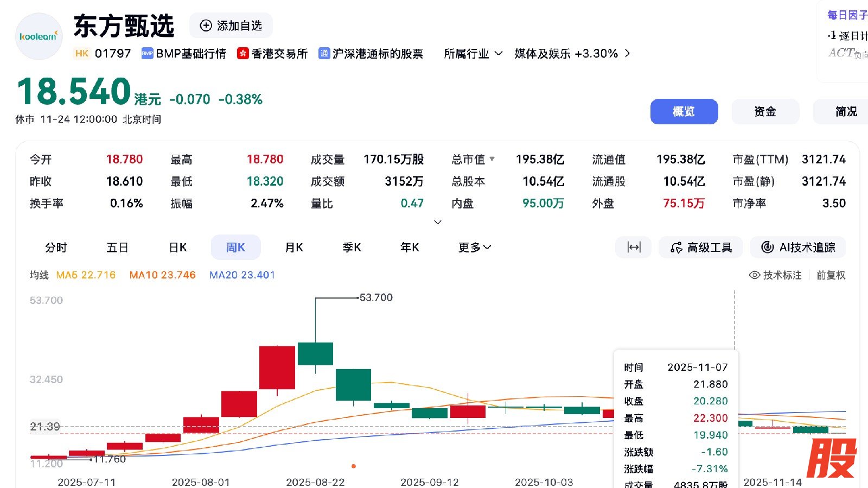Switch to 日K chart tab
Image resolution: width=868 pixels, height=488 pixels.
[178, 248]
